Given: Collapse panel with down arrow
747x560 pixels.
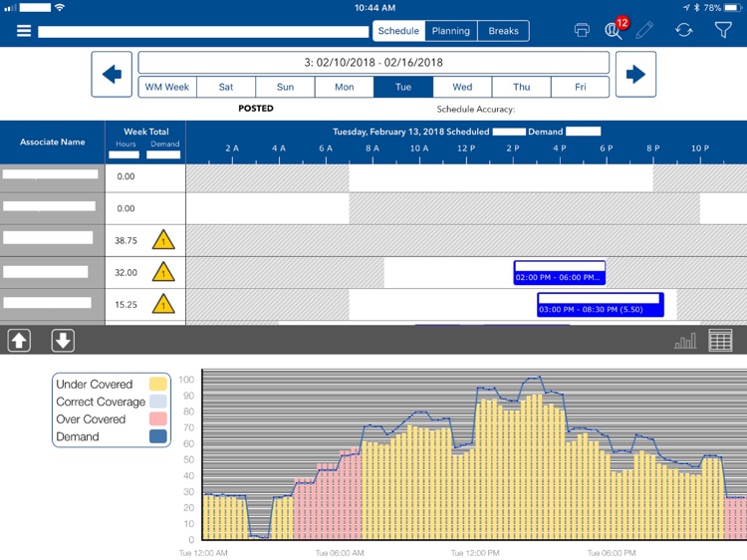Looking at the screenshot, I should pyautogui.click(x=63, y=341).
